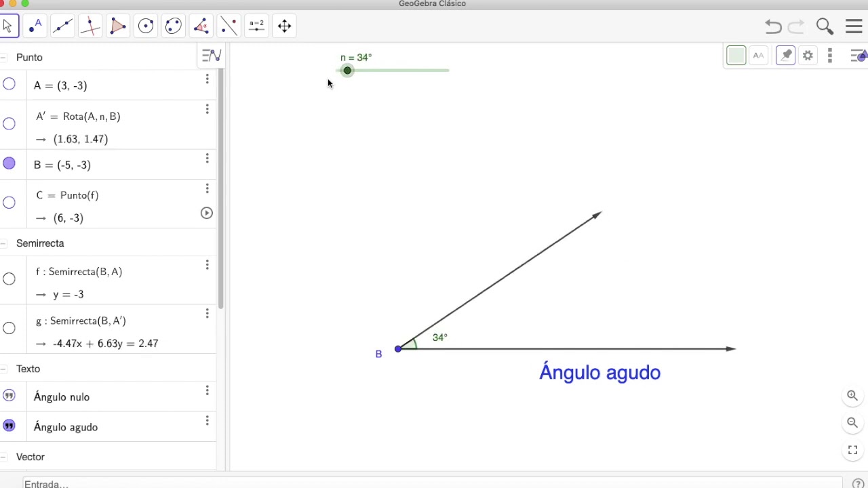Select the A = (3, -3) row
868x488 pixels.
108,85
